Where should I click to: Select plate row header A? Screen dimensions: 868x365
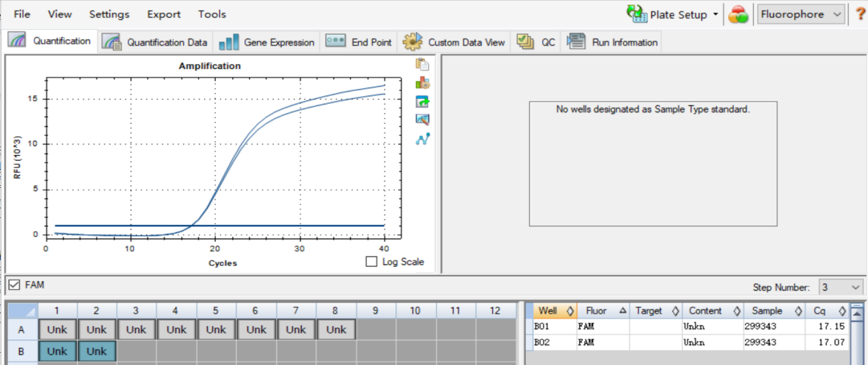pyautogui.click(x=21, y=329)
